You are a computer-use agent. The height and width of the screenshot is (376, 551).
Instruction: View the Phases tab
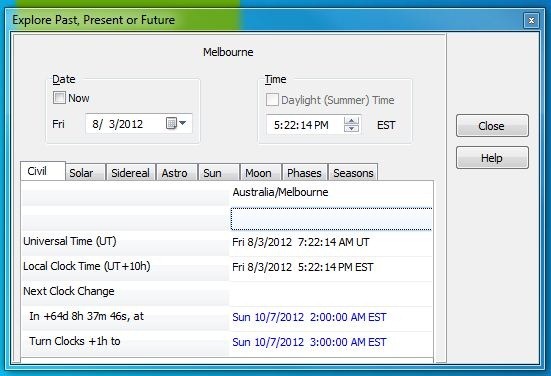pyautogui.click(x=305, y=173)
